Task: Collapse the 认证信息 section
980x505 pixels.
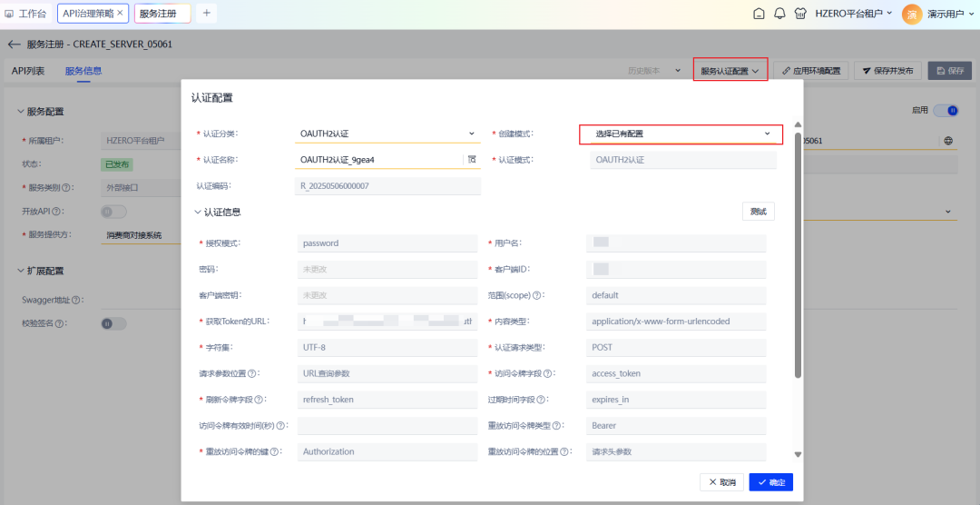Action: coord(199,212)
